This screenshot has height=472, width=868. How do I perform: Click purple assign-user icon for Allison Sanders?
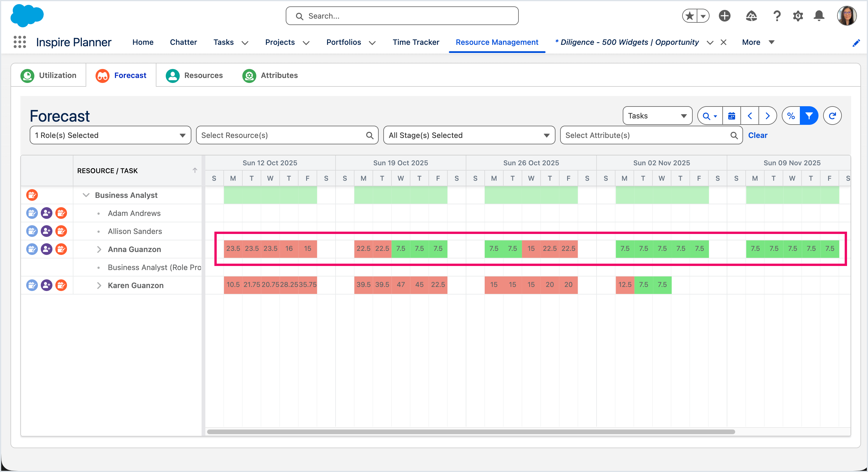[x=47, y=231]
